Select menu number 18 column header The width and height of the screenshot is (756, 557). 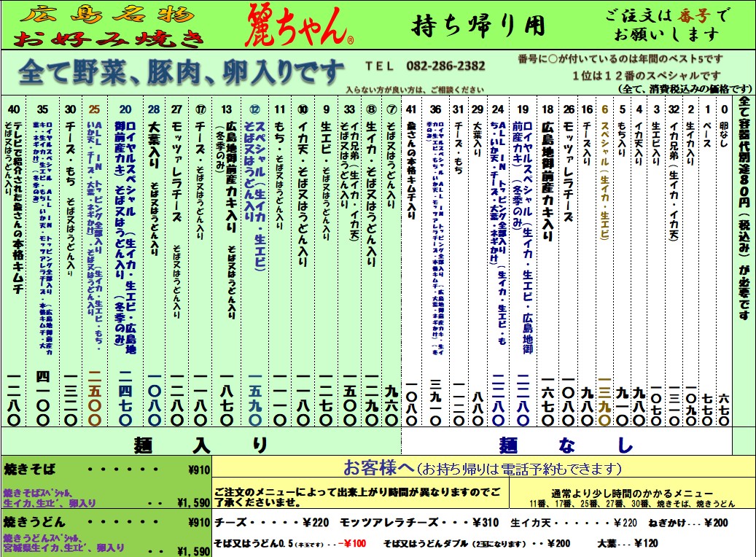[547, 109]
